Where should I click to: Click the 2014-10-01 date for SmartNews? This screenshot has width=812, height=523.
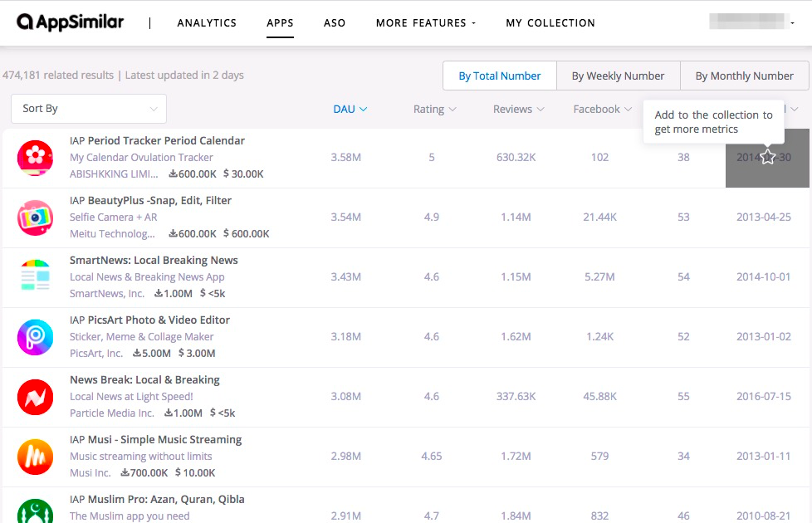tap(764, 277)
